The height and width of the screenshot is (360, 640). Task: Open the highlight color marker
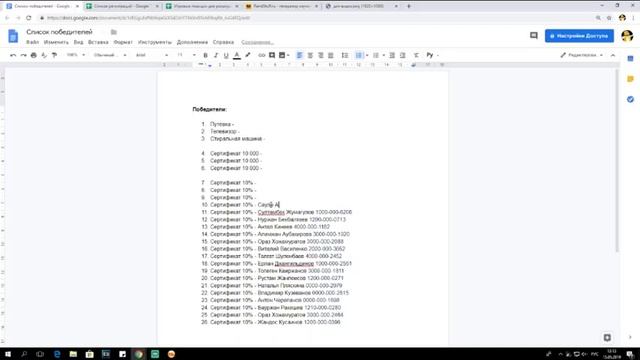click(x=247, y=55)
